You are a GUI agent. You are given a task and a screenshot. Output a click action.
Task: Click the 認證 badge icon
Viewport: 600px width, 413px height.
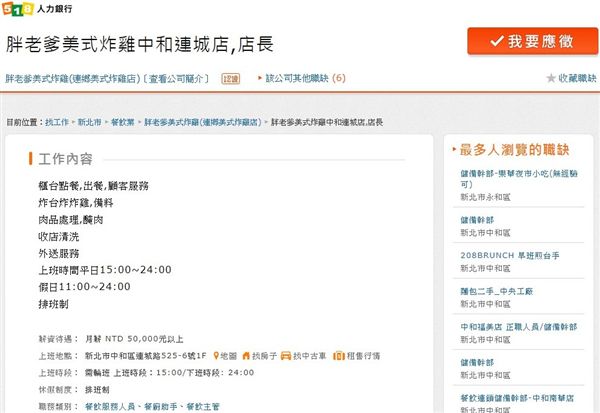pyautogui.click(x=230, y=78)
